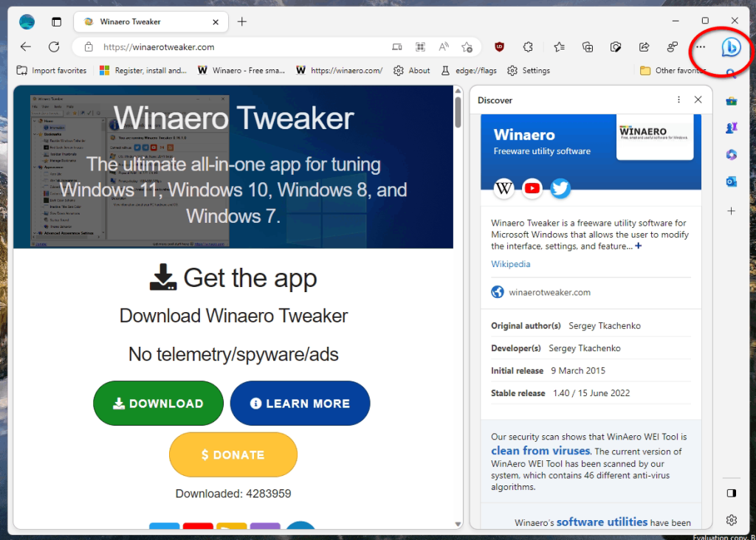756x540 pixels.
Task: Close the Discover pane
Action: [x=698, y=100]
